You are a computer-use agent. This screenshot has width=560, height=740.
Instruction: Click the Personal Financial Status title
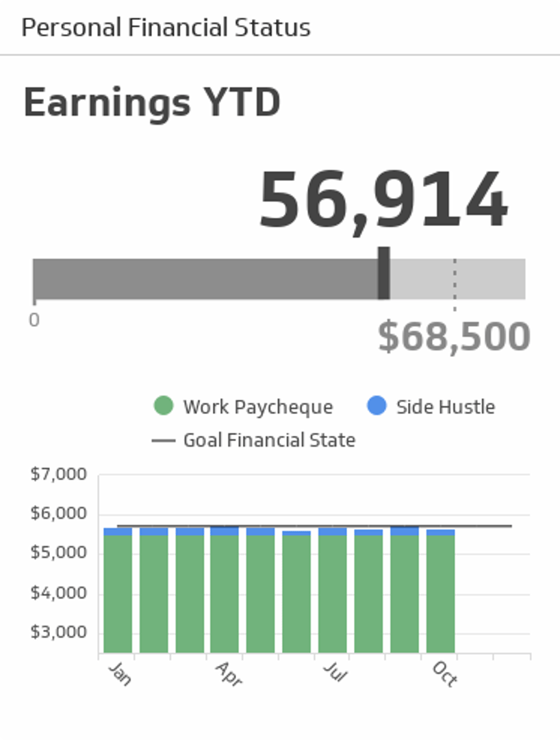pyautogui.click(x=166, y=28)
